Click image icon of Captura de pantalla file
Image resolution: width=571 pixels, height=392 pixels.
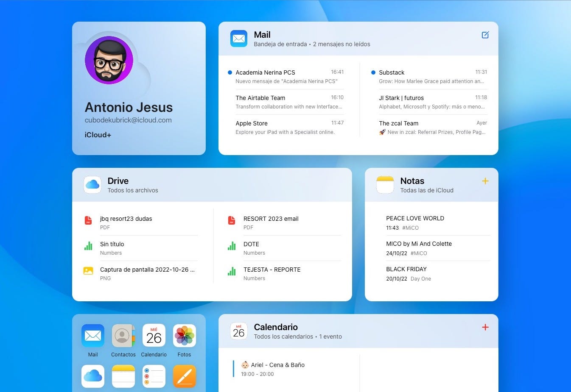pos(88,271)
